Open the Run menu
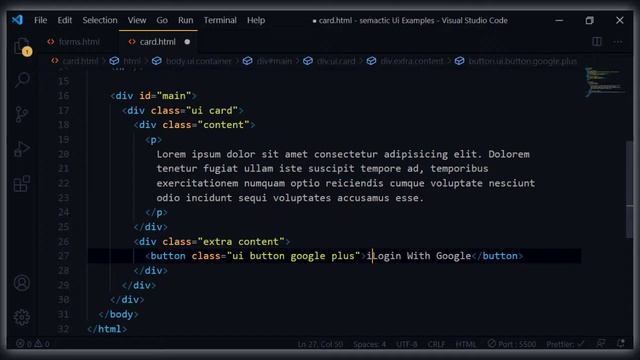This screenshot has width=640, height=360. pyautogui.click(x=185, y=20)
